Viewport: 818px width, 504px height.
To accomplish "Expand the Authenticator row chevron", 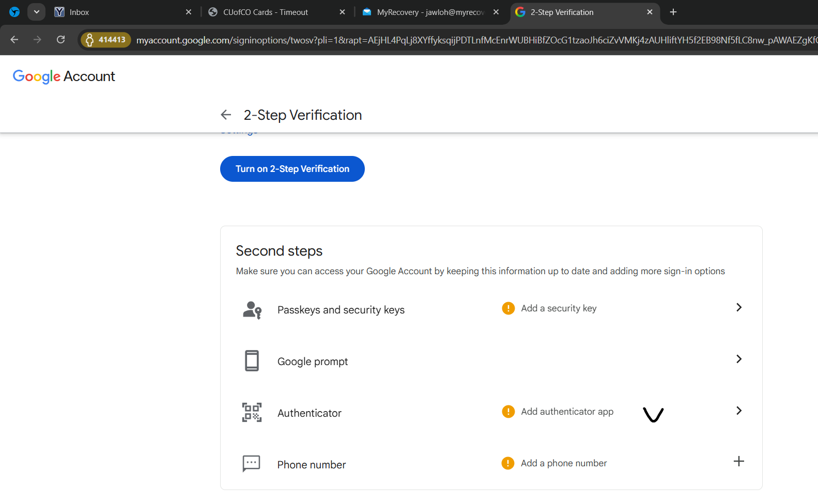I will point(738,411).
